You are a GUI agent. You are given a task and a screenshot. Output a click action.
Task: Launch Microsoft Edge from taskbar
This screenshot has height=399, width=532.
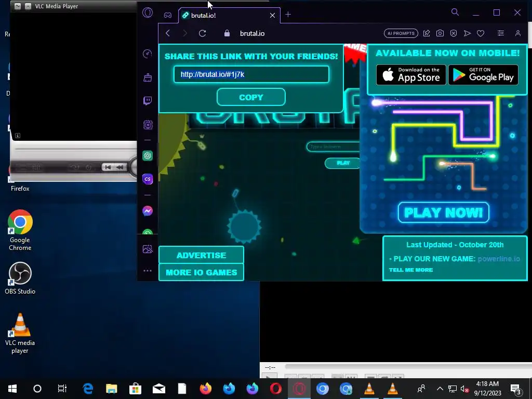click(x=88, y=389)
